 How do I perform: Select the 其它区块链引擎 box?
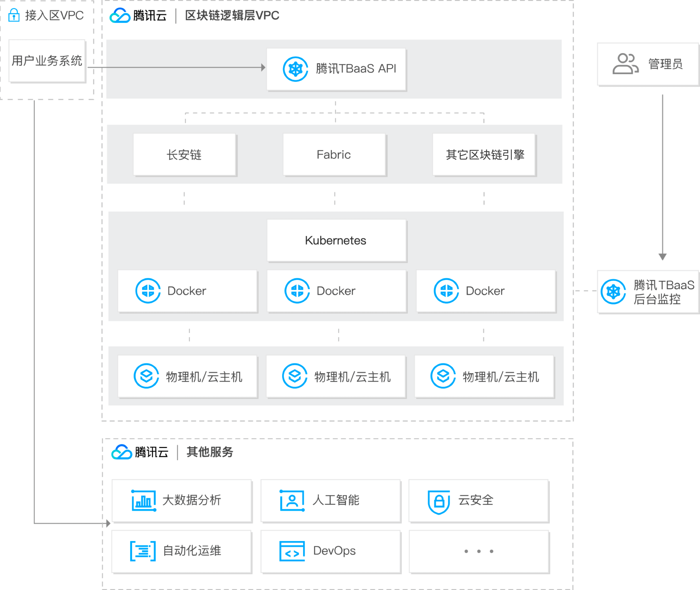pos(484,155)
